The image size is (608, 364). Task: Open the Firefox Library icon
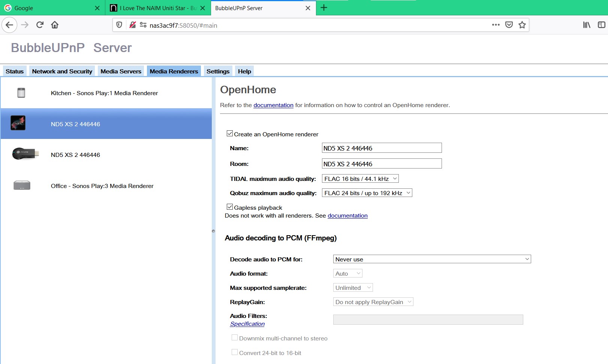click(x=587, y=25)
